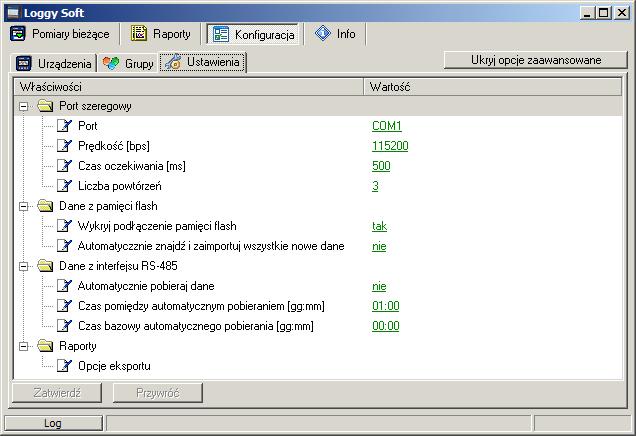This screenshot has width=636, height=436.
Task: Select the Liczba powtórzeń property
Action: 120,186
